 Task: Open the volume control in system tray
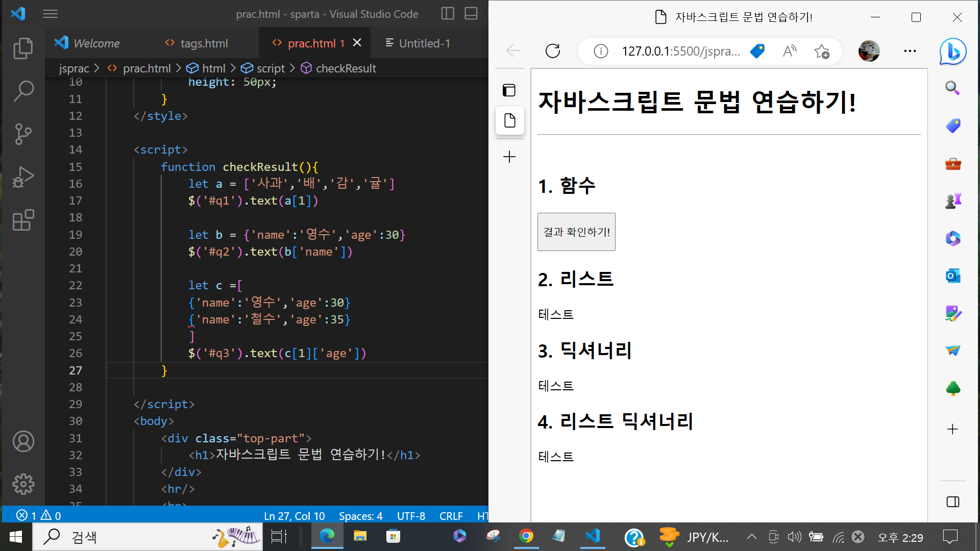point(794,537)
